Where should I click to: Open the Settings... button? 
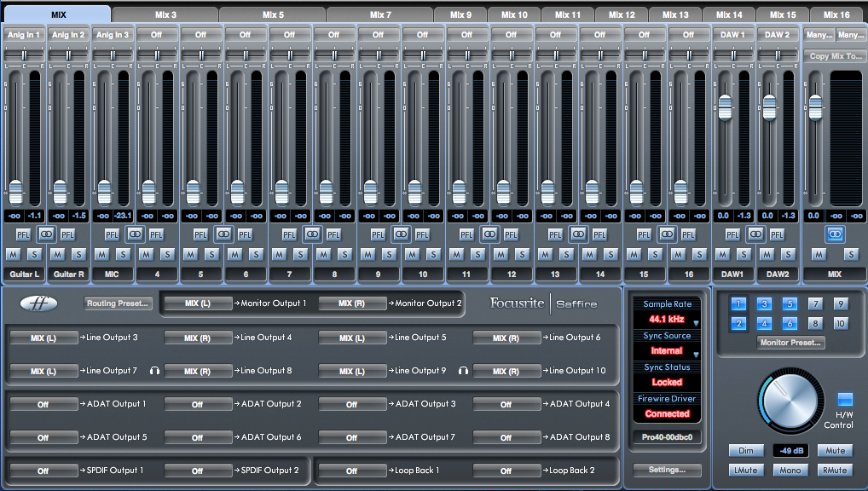667,470
